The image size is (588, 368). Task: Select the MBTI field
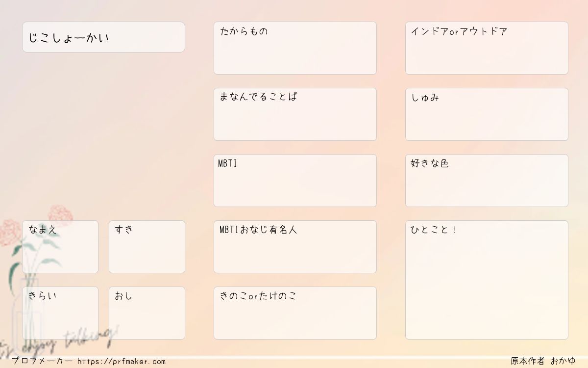295,181
